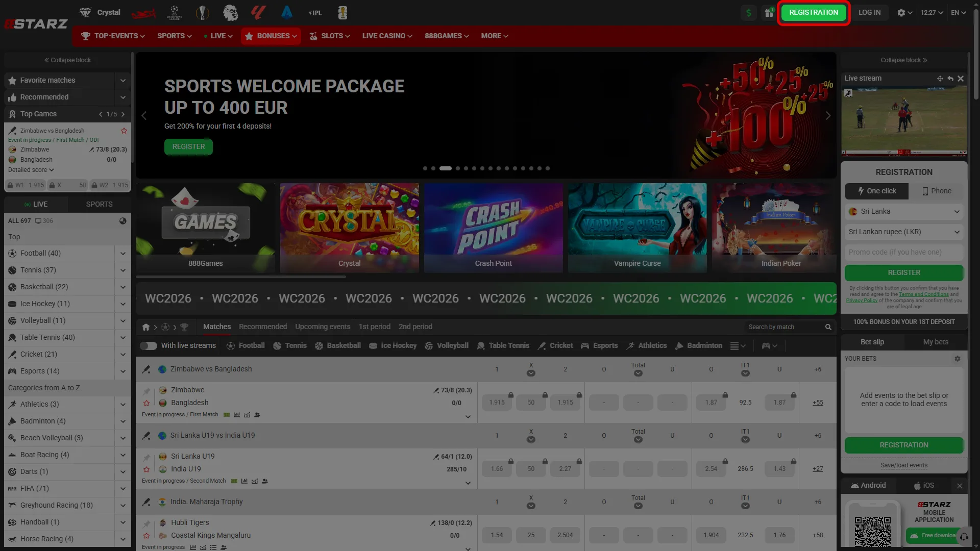This screenshot has height=551, width=980.
Task: Click the search magnifier icon in matches bar
Action: click(828, 327)
